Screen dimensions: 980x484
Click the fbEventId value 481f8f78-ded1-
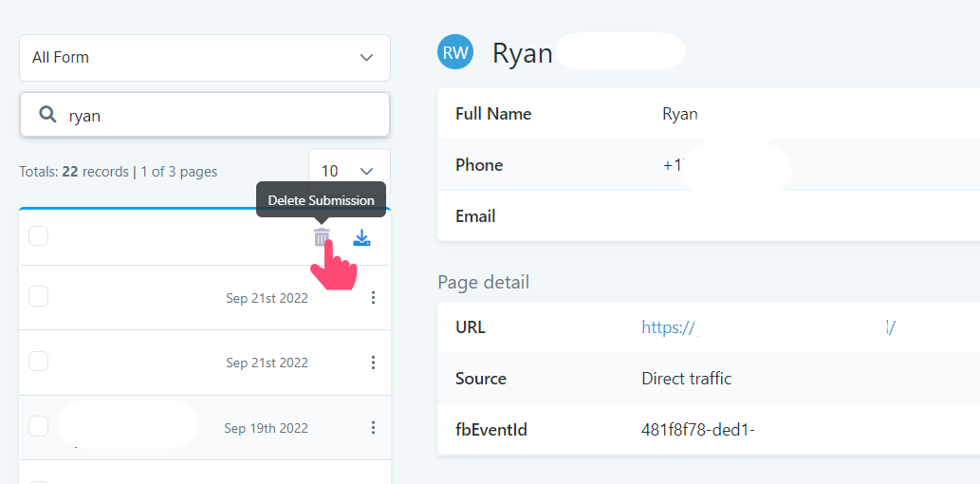click(x=698, y=430)
